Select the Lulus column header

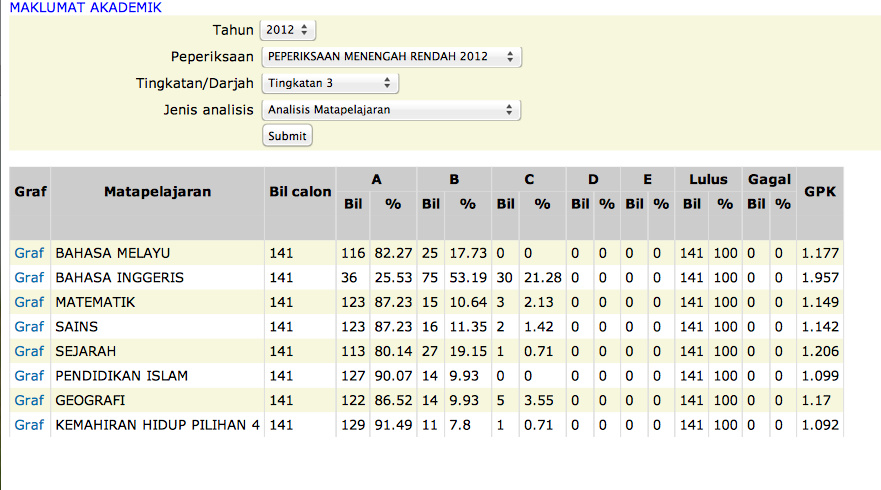click(708, 180)
